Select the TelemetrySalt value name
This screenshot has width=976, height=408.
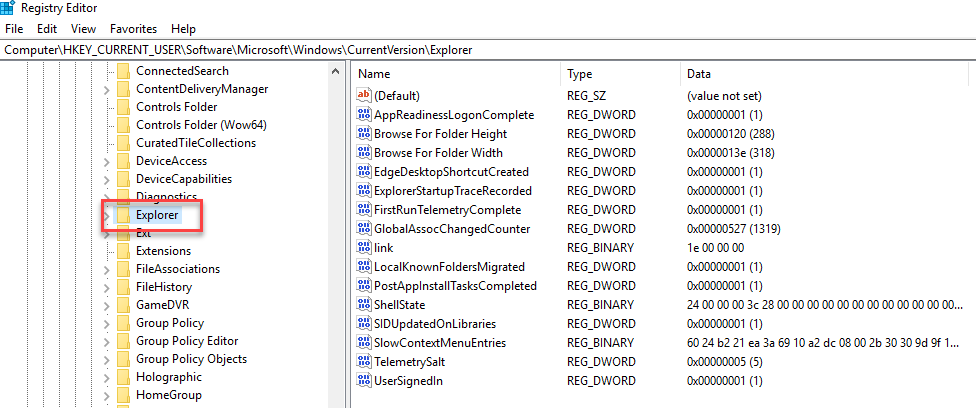click(x=409, y=361)
